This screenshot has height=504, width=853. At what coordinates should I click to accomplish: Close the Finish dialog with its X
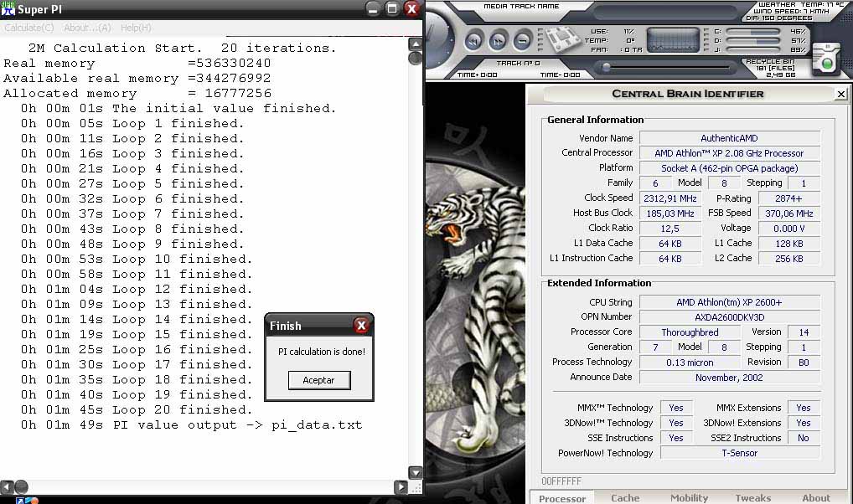(361, 326)
